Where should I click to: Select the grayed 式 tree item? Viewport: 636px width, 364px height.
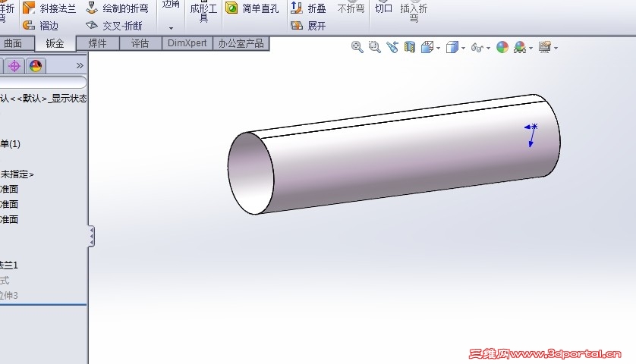click(5, 281)
